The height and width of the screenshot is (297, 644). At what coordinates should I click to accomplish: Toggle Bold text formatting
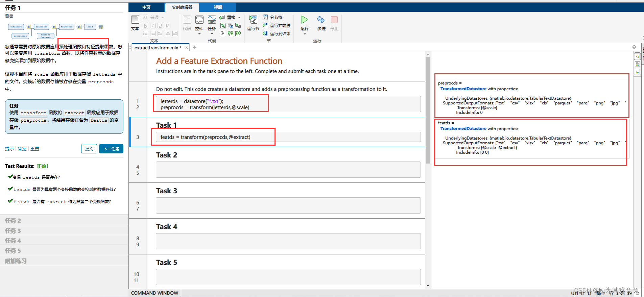[x=145, y=26]
